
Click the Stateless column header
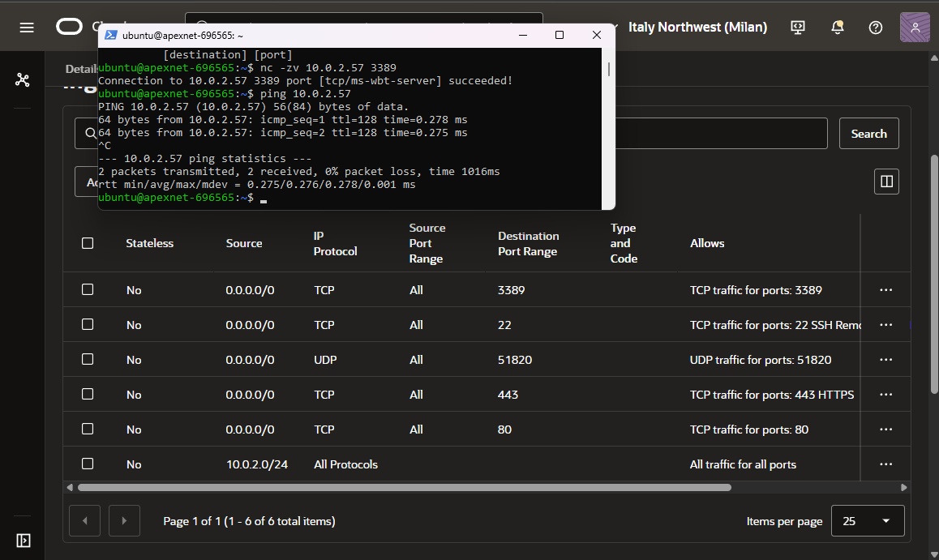tap(150, 243)
